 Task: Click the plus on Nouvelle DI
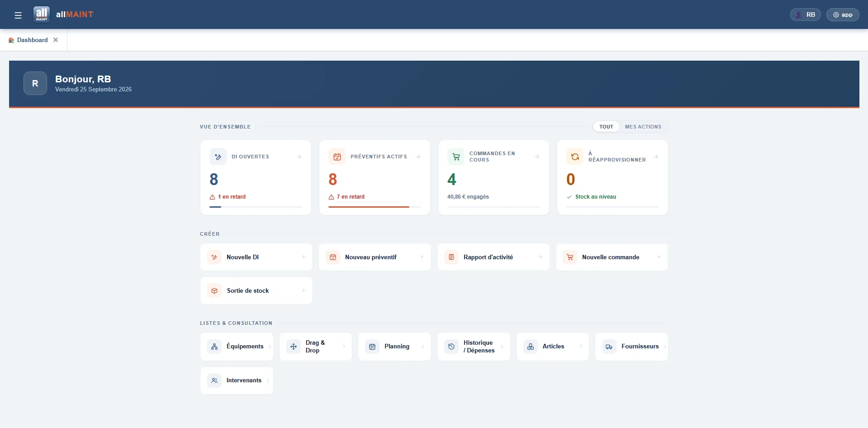tap(304, 257)
